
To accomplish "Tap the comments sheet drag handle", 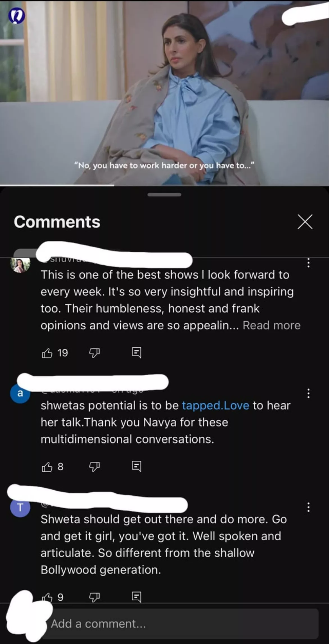I will click(164, 195).
